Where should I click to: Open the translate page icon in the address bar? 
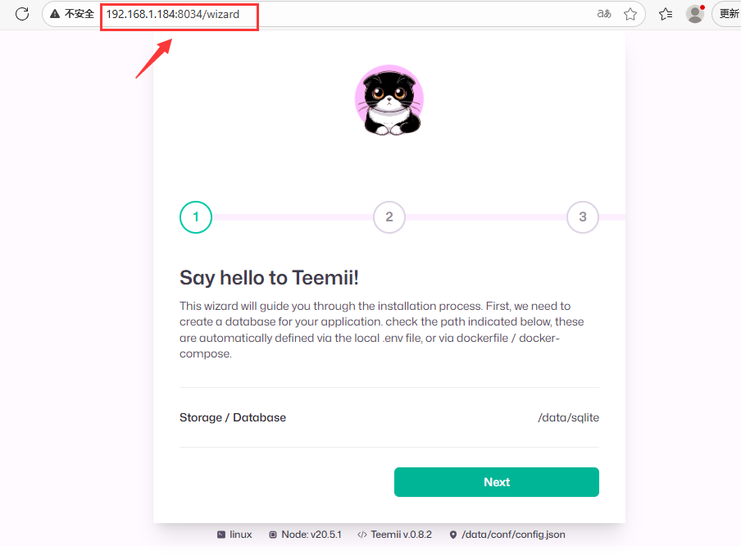point(604,14)
